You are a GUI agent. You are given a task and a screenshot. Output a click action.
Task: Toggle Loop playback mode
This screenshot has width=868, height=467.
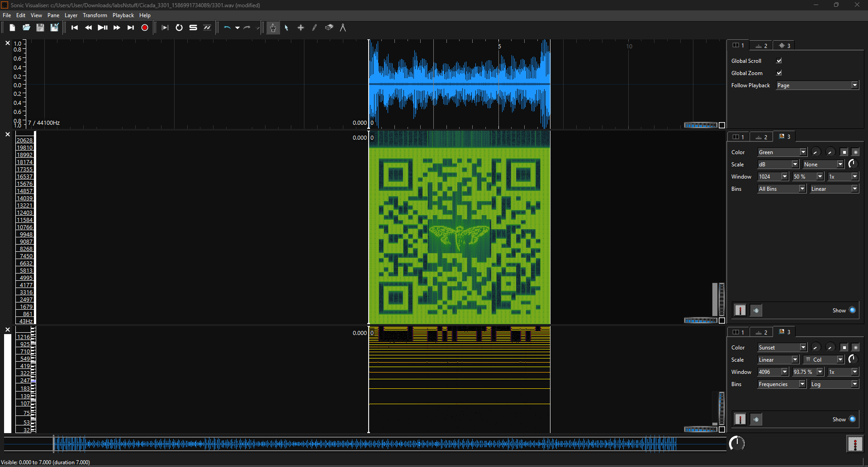pyautogui.click(x=179, y=28)
